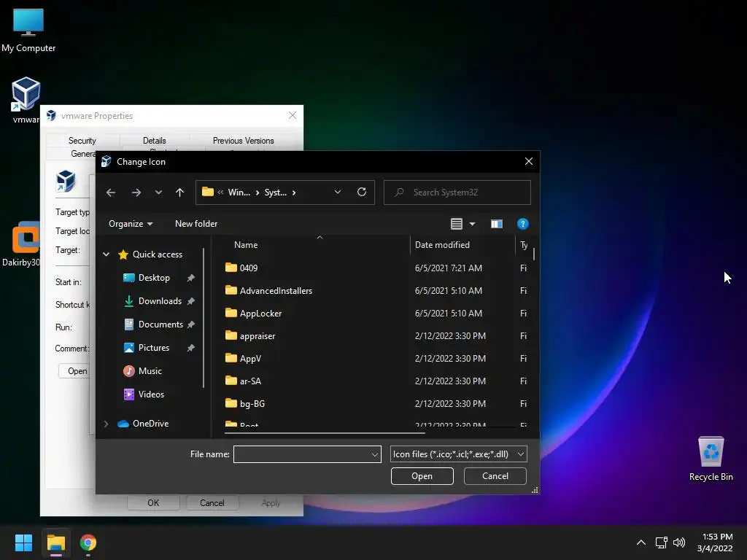Change the view layout icon
747x560 pixels.
457,224
